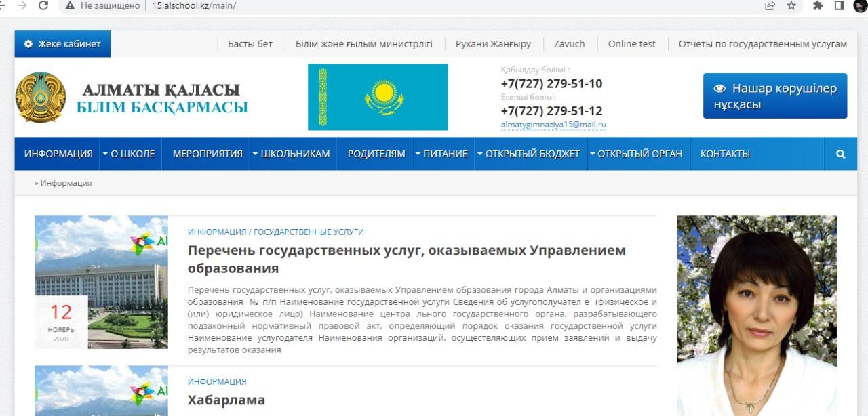Click the Kazakhstan emblem logo
The height and width of the screenshot is (416, 868).
point(40,98)
